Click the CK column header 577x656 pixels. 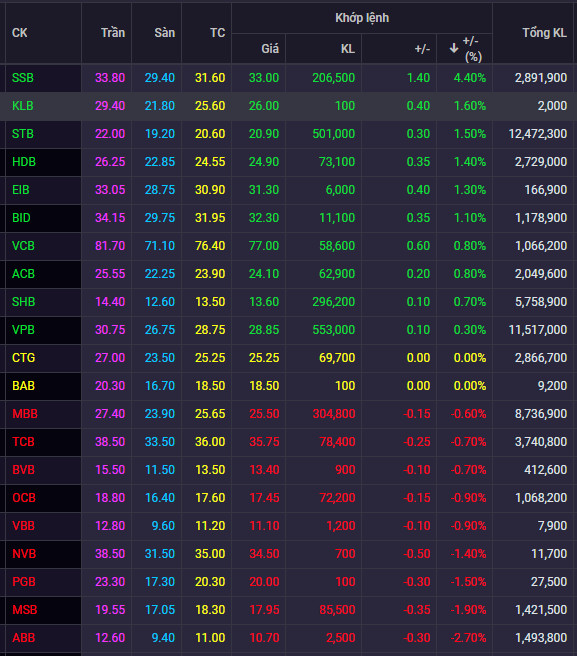tap(20, 33)
